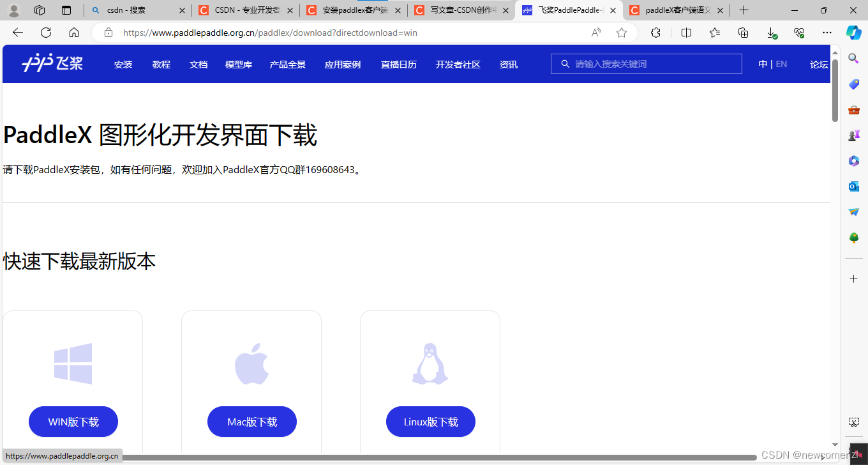Open the sidebar Microsoft 365 icon
868x465 pixels.
coord(854,161)
